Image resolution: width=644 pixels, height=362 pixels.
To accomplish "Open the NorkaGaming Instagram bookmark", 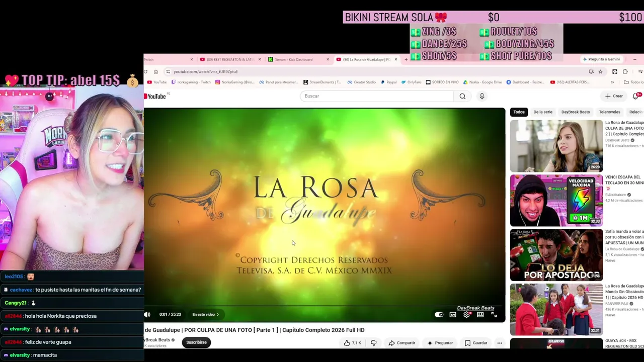I will point(235,82).
